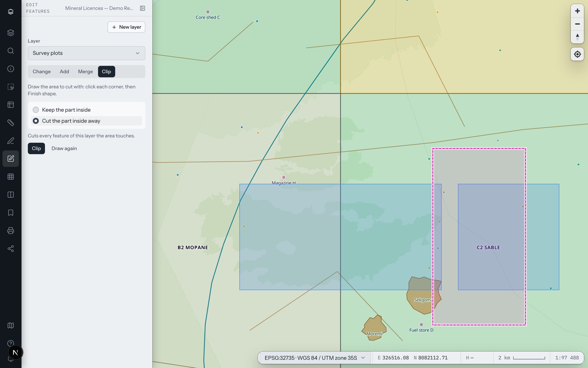The height and width of the screenshot is (368, 588).
Task: Open the Share icon
Action: (10, 249)
